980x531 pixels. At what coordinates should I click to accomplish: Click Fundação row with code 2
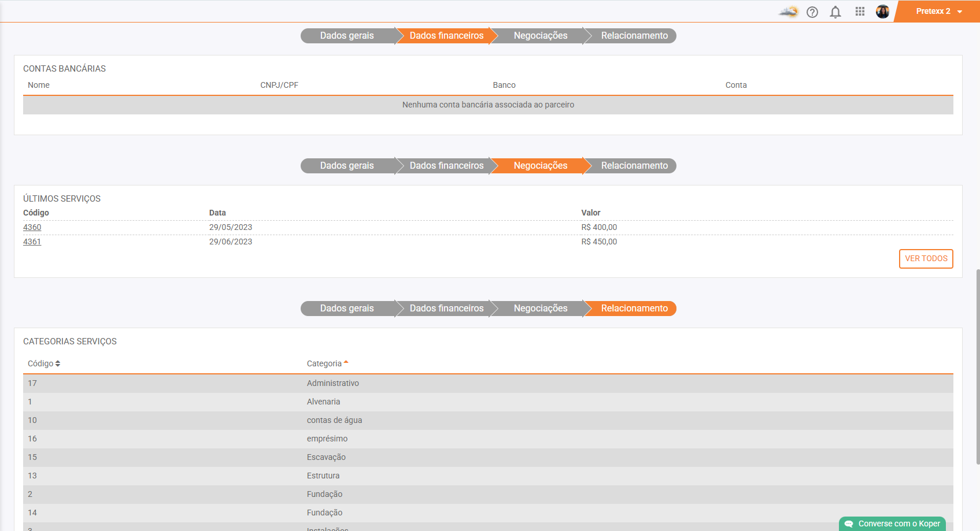click(x=488, y=495)
